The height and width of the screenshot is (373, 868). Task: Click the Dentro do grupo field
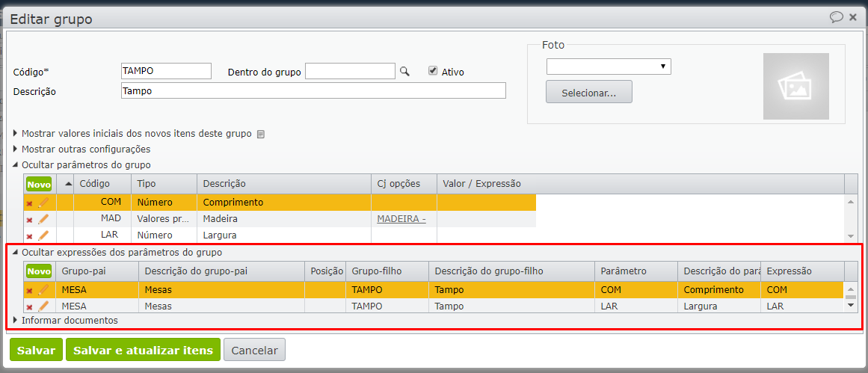(x=350, y=72)
